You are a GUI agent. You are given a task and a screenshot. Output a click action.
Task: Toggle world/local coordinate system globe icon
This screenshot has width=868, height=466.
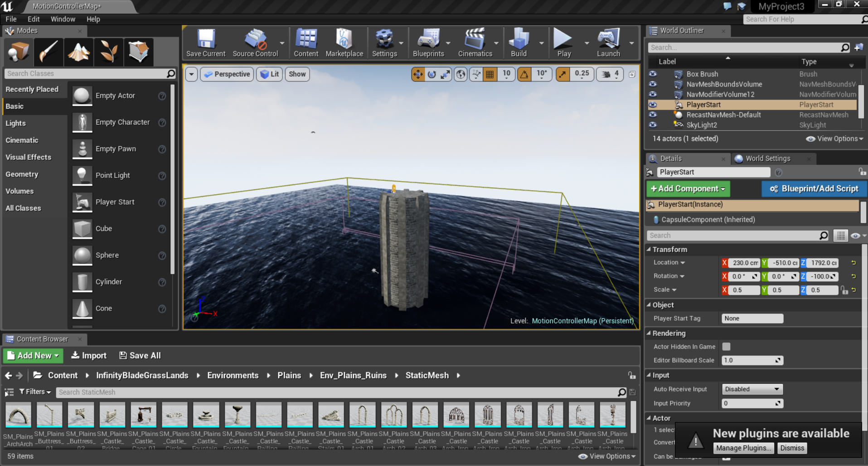[x=461, y=74]
